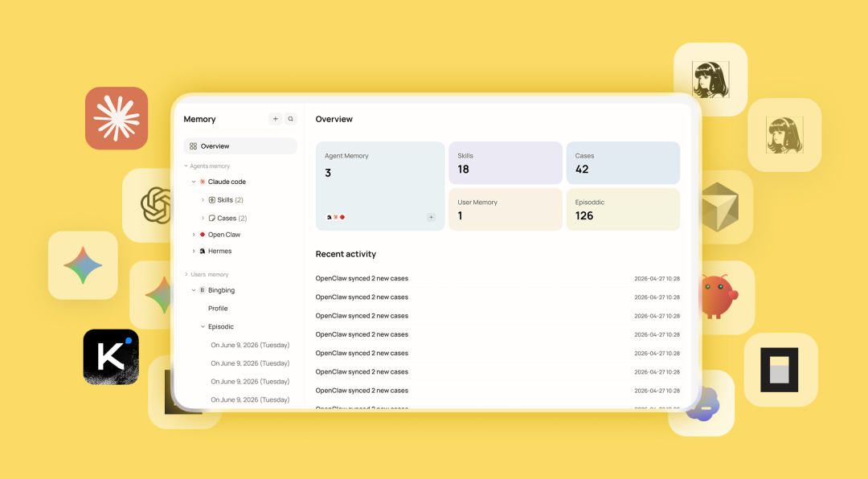Image resolution: width=868 pixels, height=479 pixels.
Task: Click the orange Claude starburst app icon
Action: (x=117, y=118)
